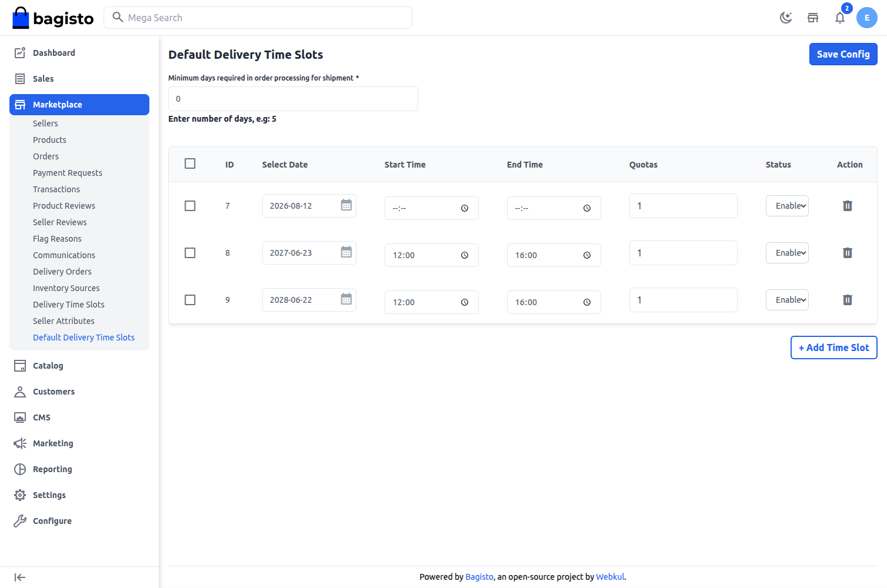Go to Transactions submenu
Screen dimensions: 887x588
click(x=56, y=189)
